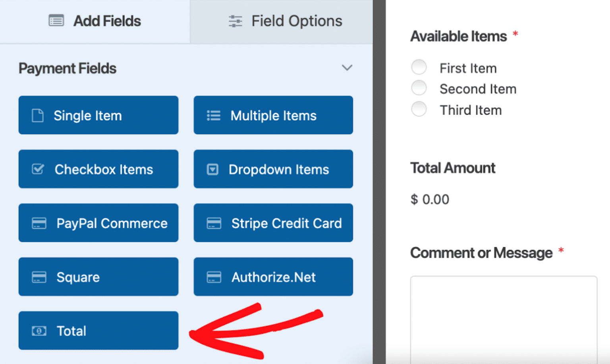
Task: Switch to the Add Fields tab
Action: click(x=95, y=21)
